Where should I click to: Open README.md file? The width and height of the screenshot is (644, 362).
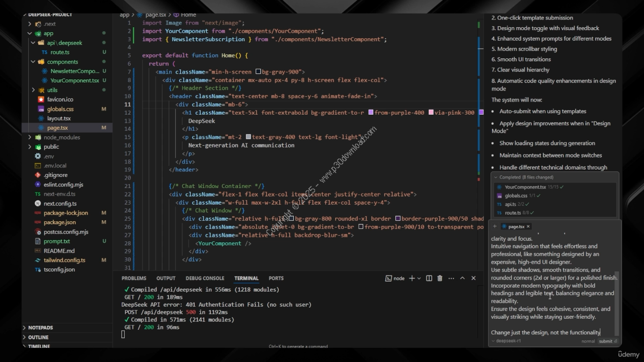(x=59, y=251)
